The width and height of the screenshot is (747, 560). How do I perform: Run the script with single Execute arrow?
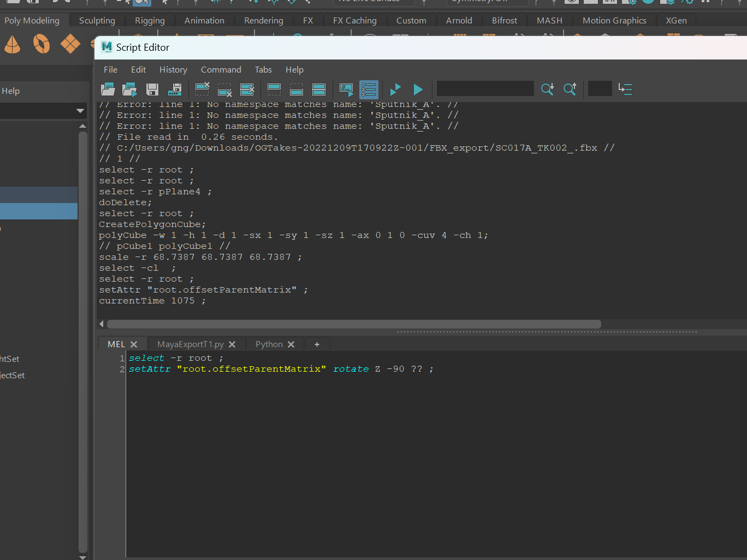(417, 89)
